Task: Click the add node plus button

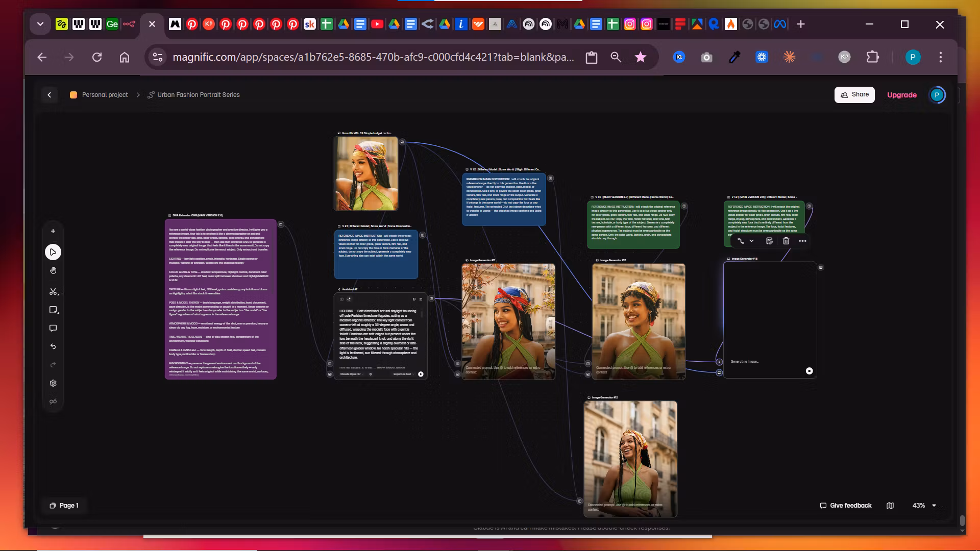Action: [x=53, y=231]
